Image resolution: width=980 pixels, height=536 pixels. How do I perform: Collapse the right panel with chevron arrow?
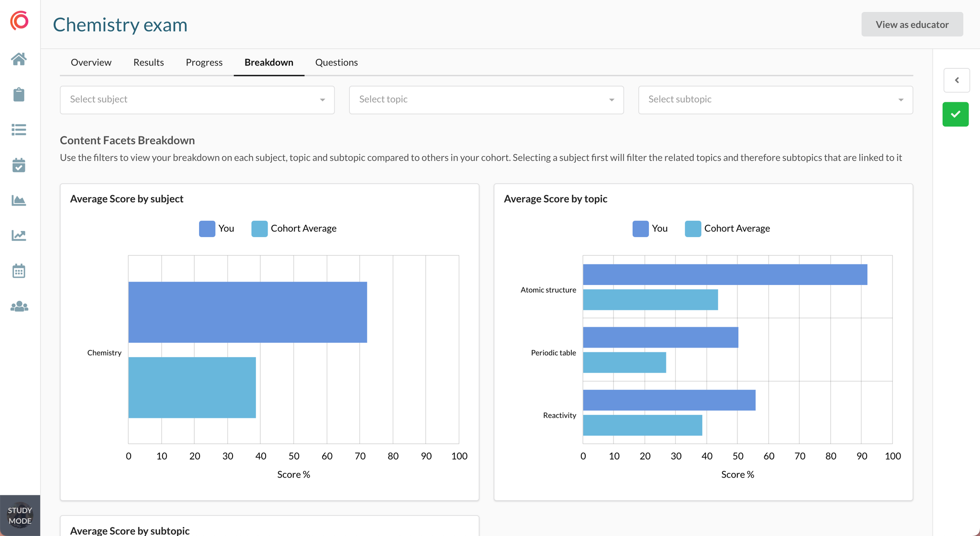[957, 80]
